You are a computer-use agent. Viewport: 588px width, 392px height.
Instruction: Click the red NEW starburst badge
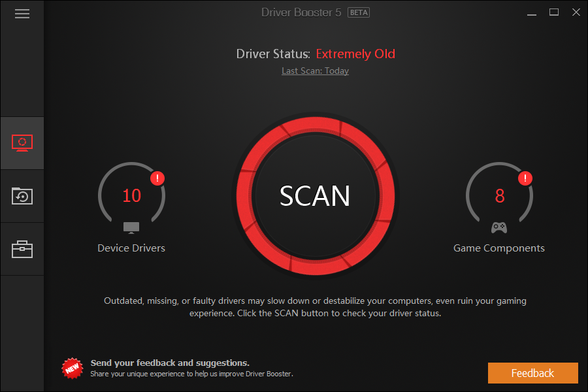pos(73,368)
